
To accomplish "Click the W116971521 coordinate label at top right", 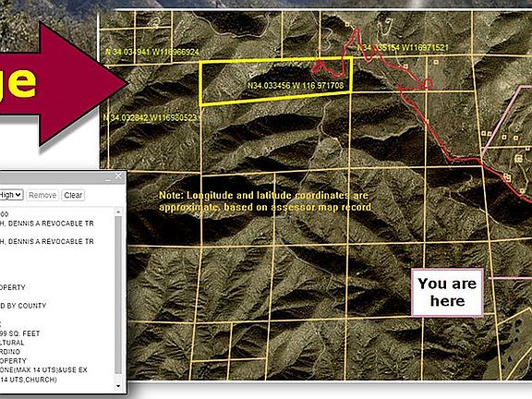I will coord(403,47).
